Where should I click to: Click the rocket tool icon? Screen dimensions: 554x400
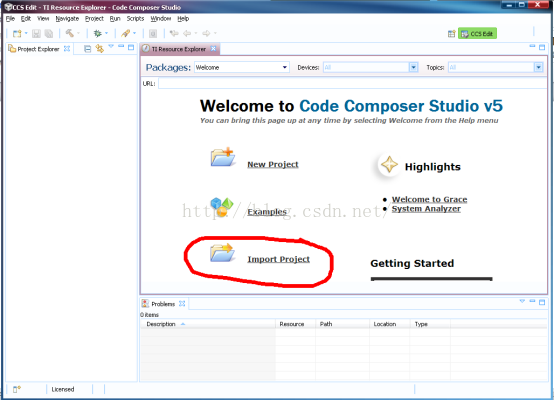125,33
